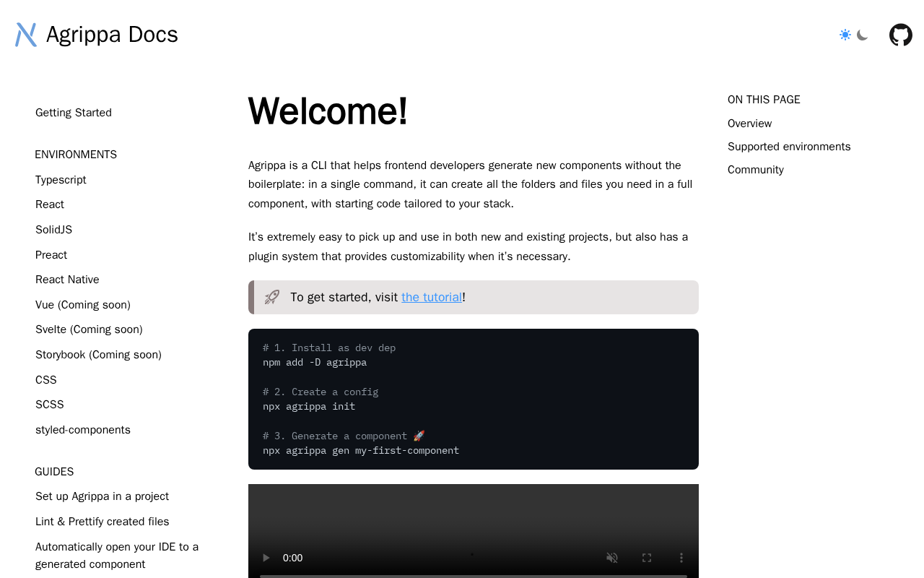Open the Typescript environment page

click(61, 180)
